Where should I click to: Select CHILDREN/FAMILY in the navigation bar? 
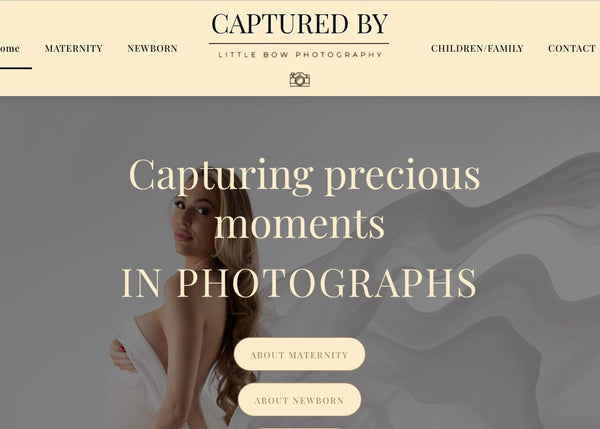[477, 48]
